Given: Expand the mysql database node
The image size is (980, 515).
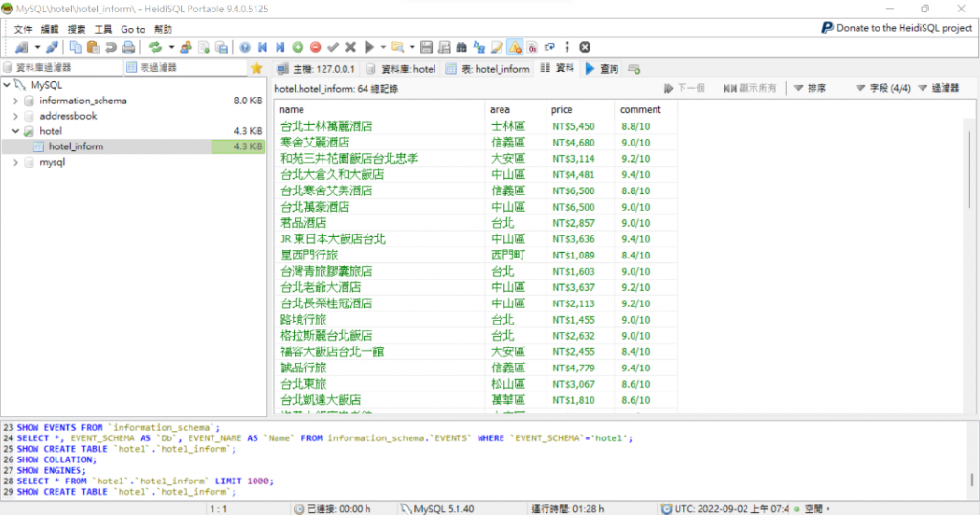Looking at the screenshot, I should click(15, 162).
